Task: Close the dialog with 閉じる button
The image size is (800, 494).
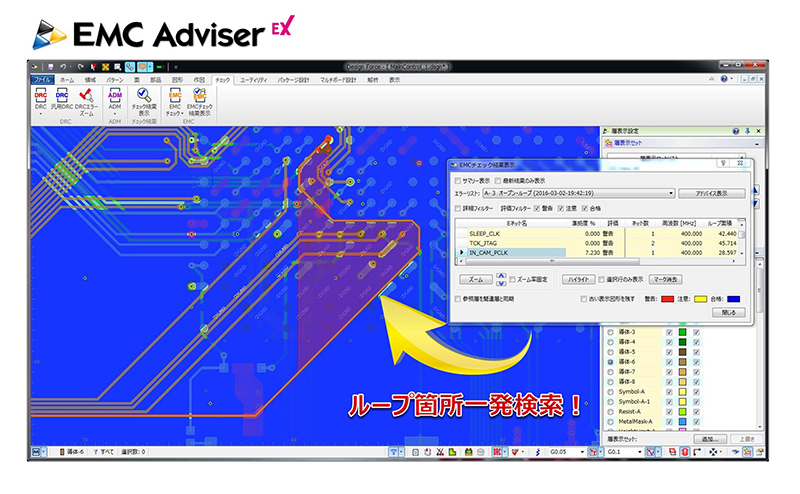Action: coord(729,312)
